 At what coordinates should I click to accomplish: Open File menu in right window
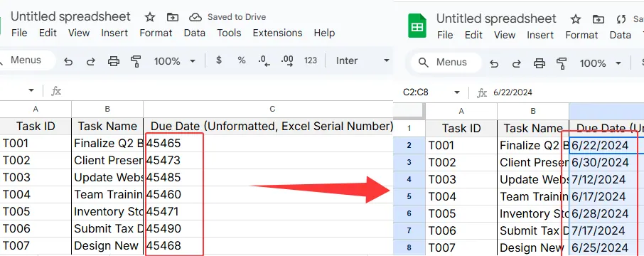[445, 36]
